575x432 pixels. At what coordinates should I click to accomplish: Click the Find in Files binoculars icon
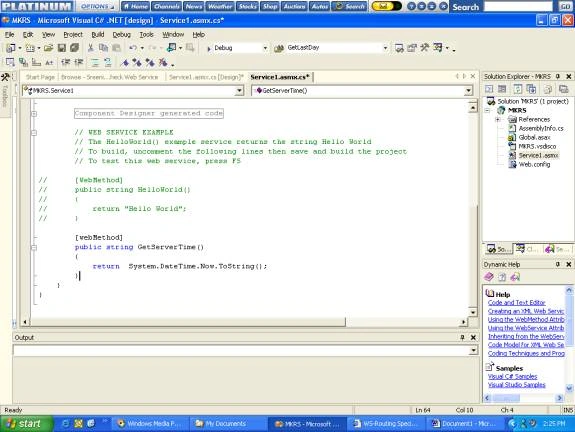coord(279,48)
